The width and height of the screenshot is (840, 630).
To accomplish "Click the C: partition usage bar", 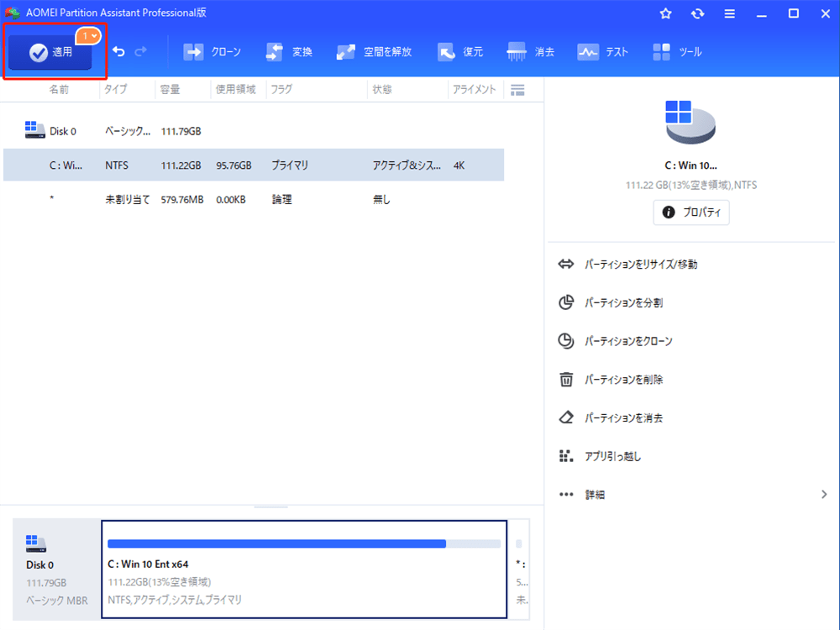I will coord(304,543).
